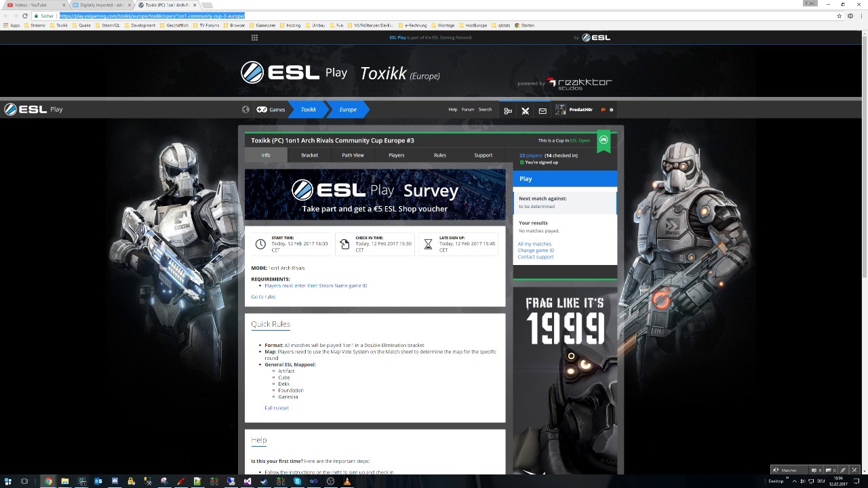
Task: Open the Search link
Action: pyautogui.click(x=485, y=109)
